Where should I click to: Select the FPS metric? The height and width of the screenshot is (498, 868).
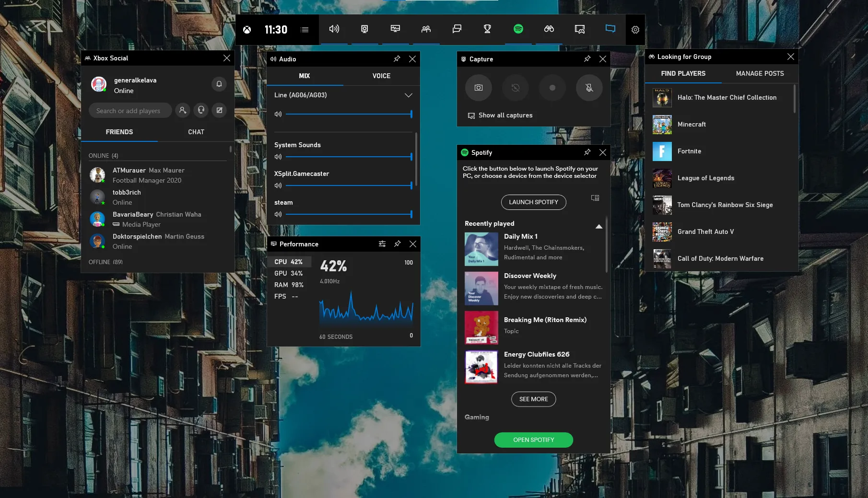[289, 296]
